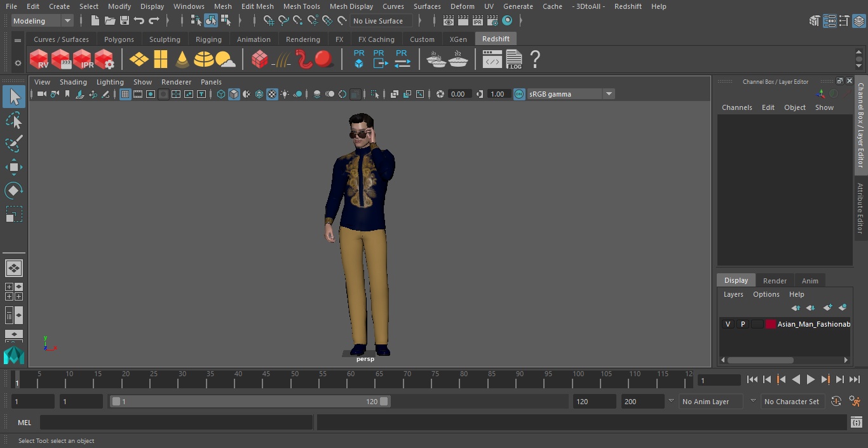Screen dimensions: 868x448
Task: Open the viewport Shading menu
Action: (73, 82)
